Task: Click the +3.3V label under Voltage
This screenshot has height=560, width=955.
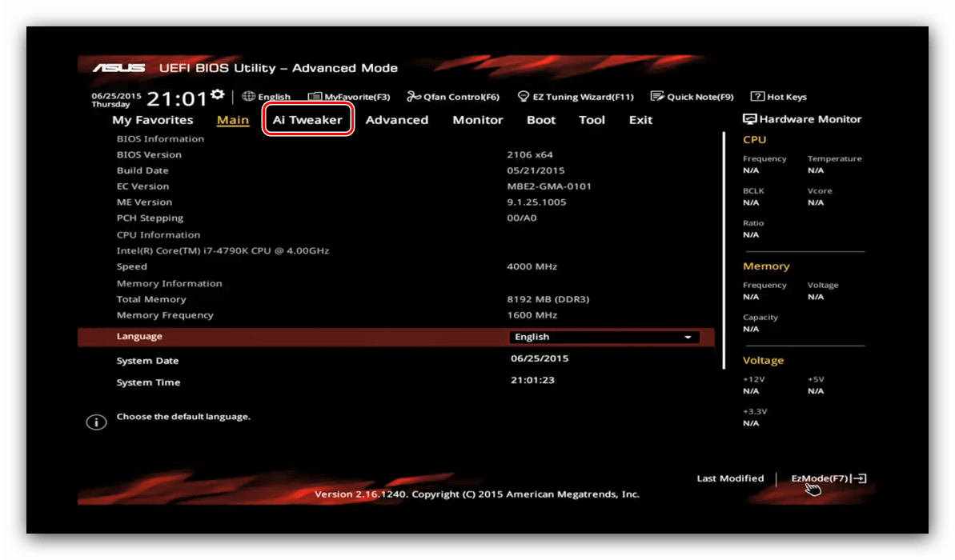Action: click(x=755, y=412)
